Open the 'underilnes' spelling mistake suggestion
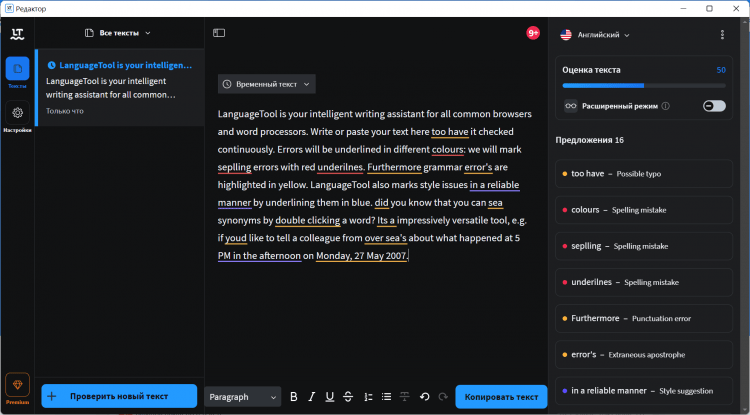750x415 pixels. click(644, 282)
